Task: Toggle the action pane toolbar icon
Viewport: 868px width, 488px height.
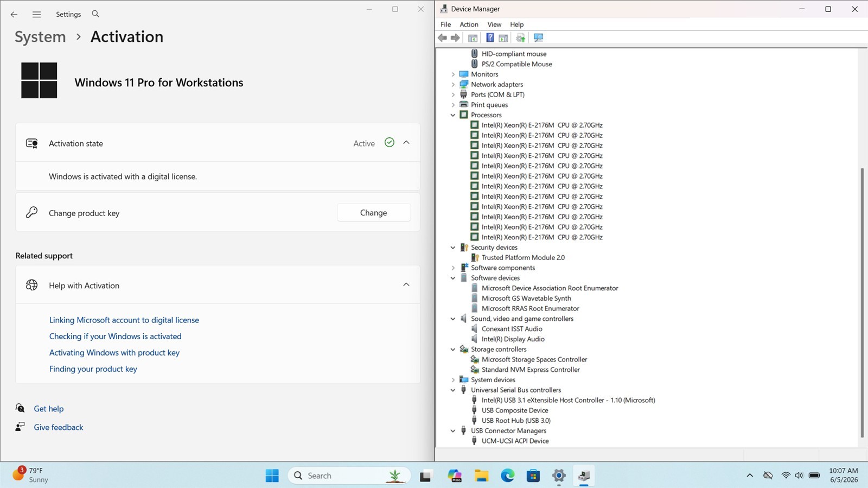Action: (503, 37)
